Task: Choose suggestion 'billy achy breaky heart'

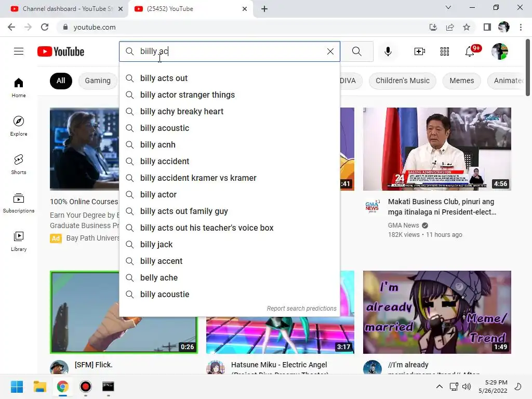Action: point(229,111)
